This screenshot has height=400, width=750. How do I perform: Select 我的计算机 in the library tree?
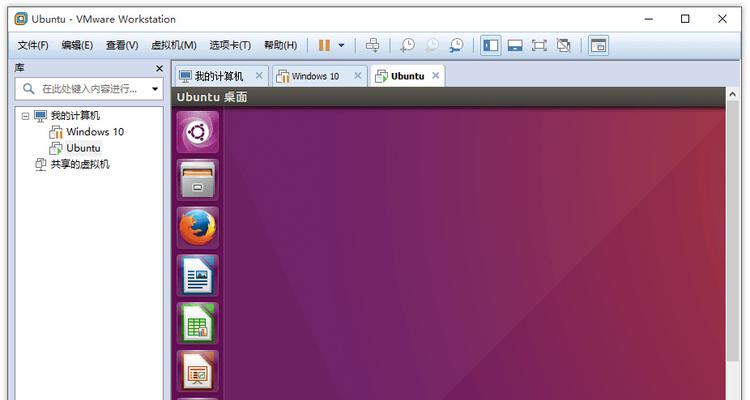point(75,116)
